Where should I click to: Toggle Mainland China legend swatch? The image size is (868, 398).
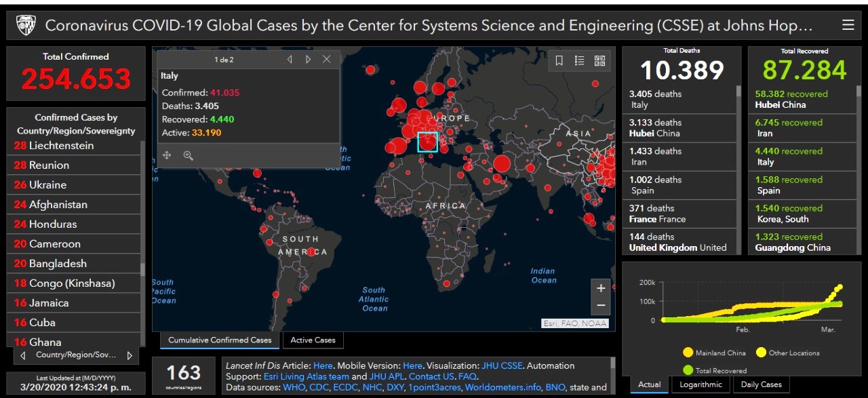tap(688, 353)
